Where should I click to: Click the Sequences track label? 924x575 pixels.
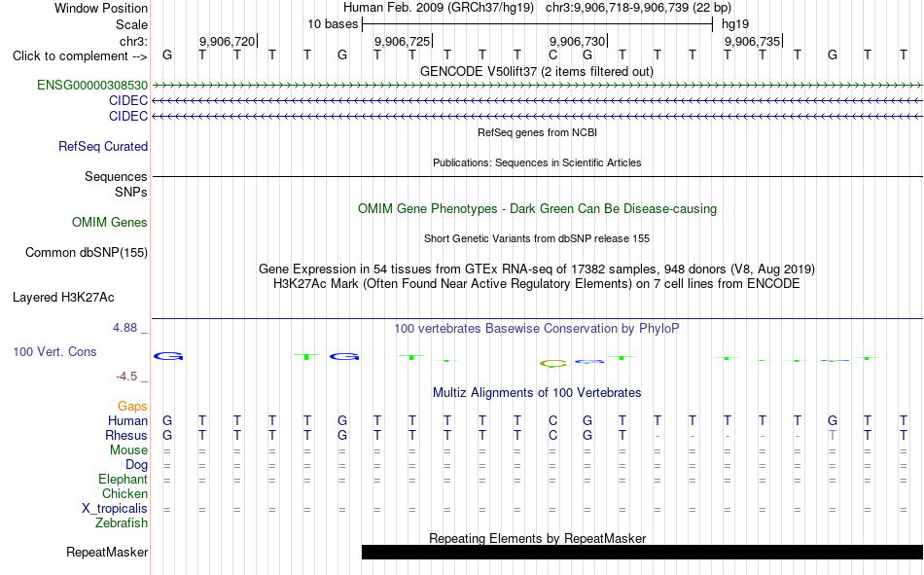(116, 176)
